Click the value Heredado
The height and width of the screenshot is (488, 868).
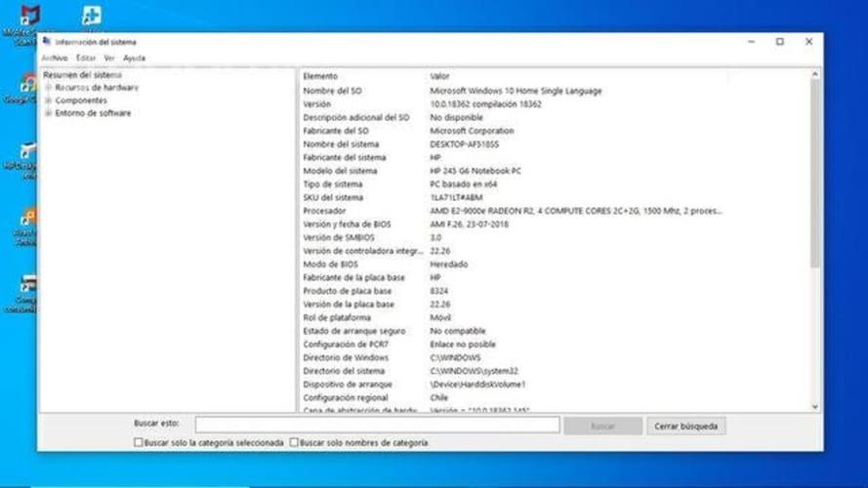pos(448,264)
